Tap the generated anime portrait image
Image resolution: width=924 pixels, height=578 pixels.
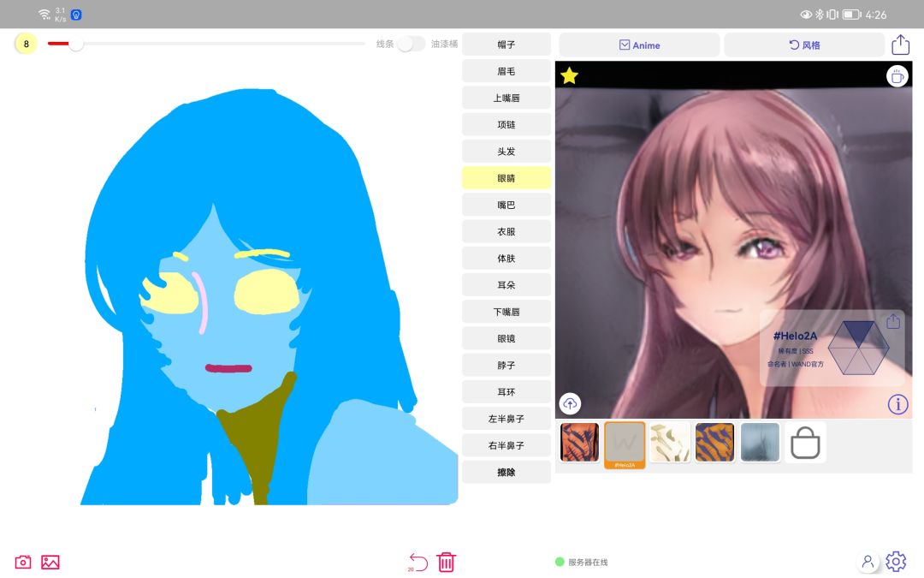pos(734,240)
